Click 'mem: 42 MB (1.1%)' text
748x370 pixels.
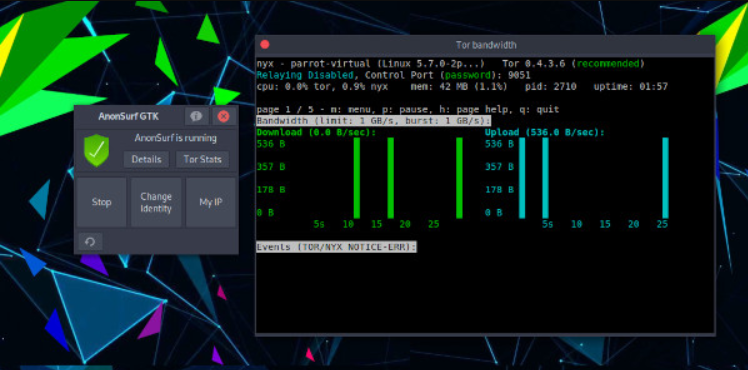pos(459,87)
